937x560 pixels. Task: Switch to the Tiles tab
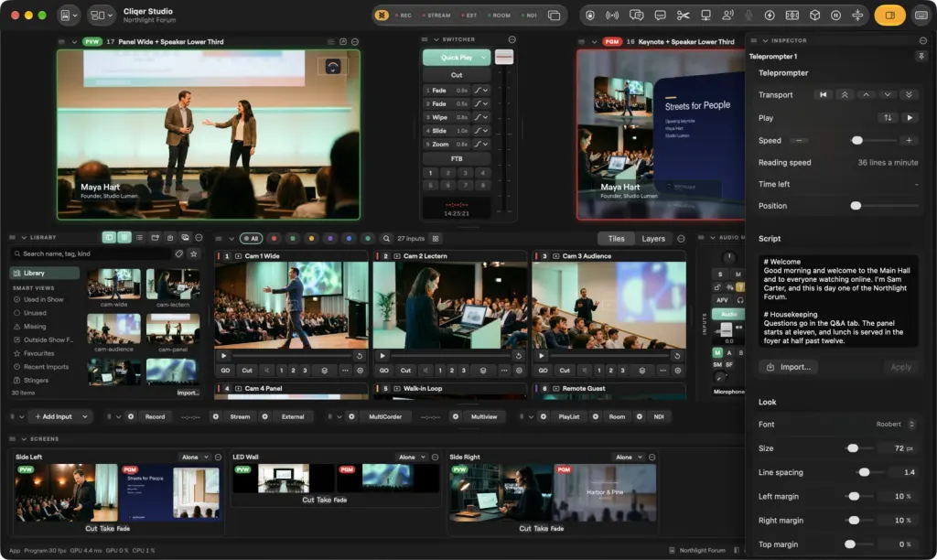click(x=616, y=239)
